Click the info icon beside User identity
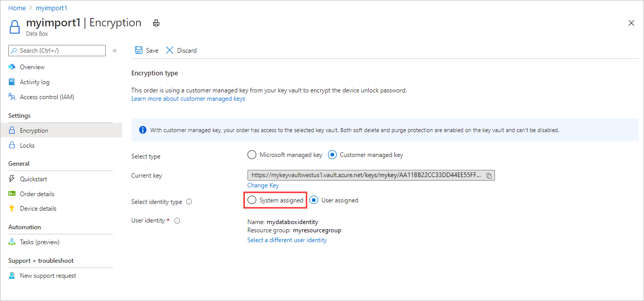Screen dimensions: 644x301 coord(177,221)
